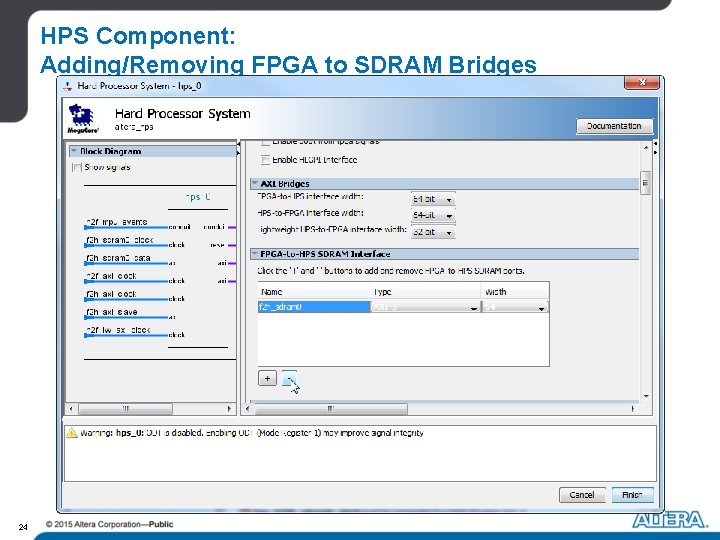Screen dimensions: 720x540
Task: Click right arrow of block diagram scrollbar
Action: 229,409
